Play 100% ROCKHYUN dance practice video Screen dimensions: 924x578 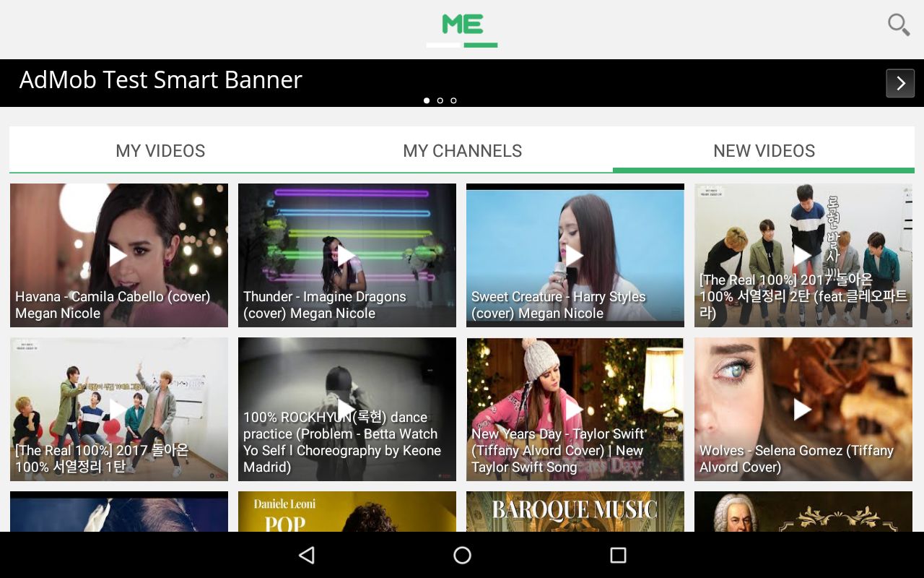click(x=346, y=409)
